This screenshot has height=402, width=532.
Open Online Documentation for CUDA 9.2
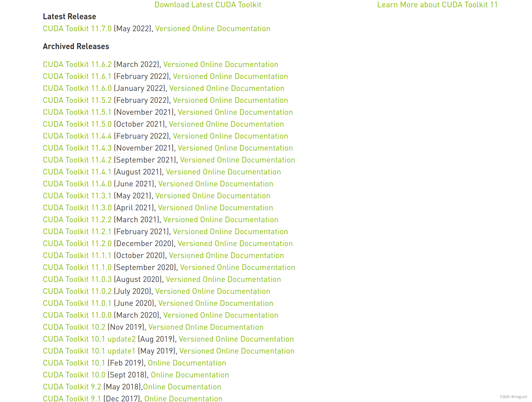(182, 387)
